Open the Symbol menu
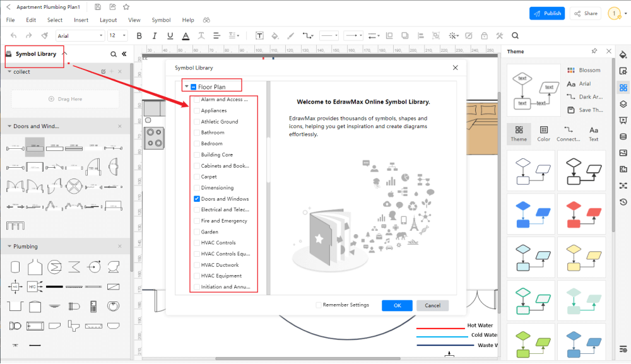 coord(161,20)
